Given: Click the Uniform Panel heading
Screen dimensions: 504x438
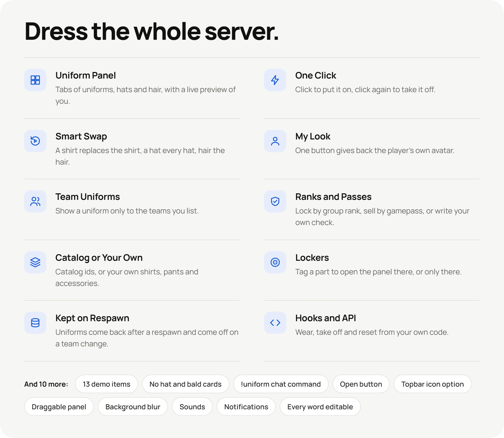Looking at the screenshot, I should point(86,76).
